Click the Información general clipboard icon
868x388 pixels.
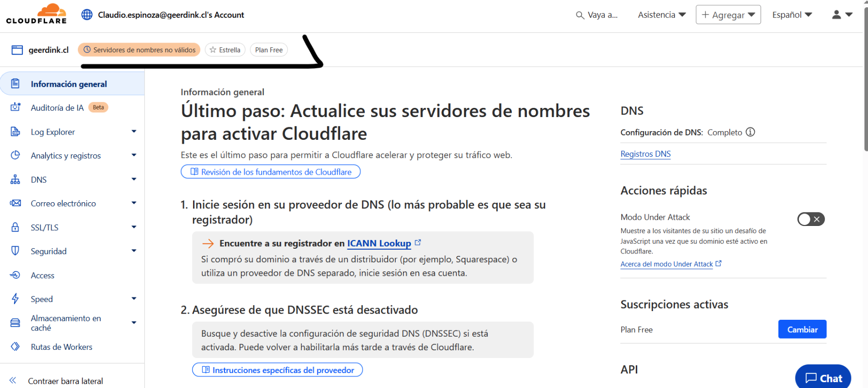(15, 84)
